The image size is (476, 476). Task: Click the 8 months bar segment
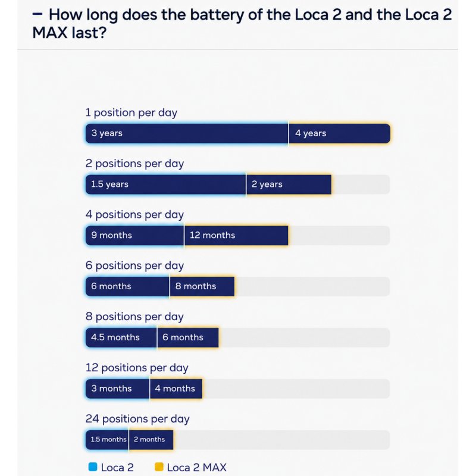pos(202,286)
